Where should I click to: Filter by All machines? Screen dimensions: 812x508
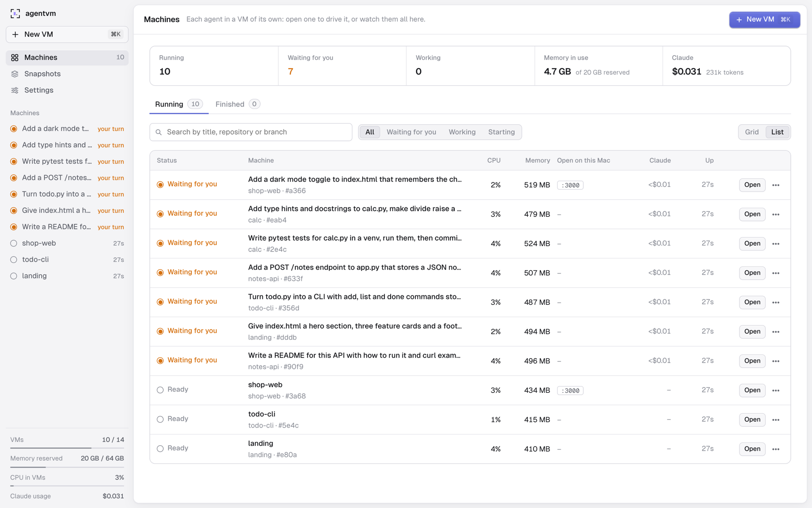tap(369, 132)
